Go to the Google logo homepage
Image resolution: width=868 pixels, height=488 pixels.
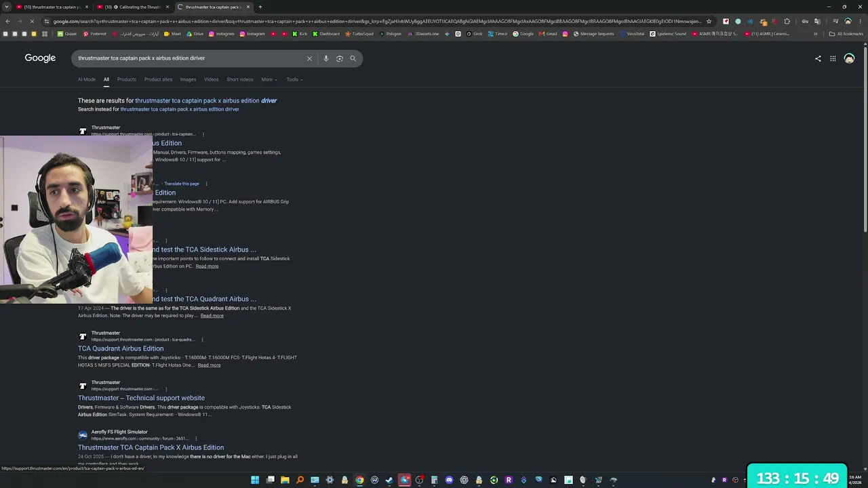[x=40, y=58]
